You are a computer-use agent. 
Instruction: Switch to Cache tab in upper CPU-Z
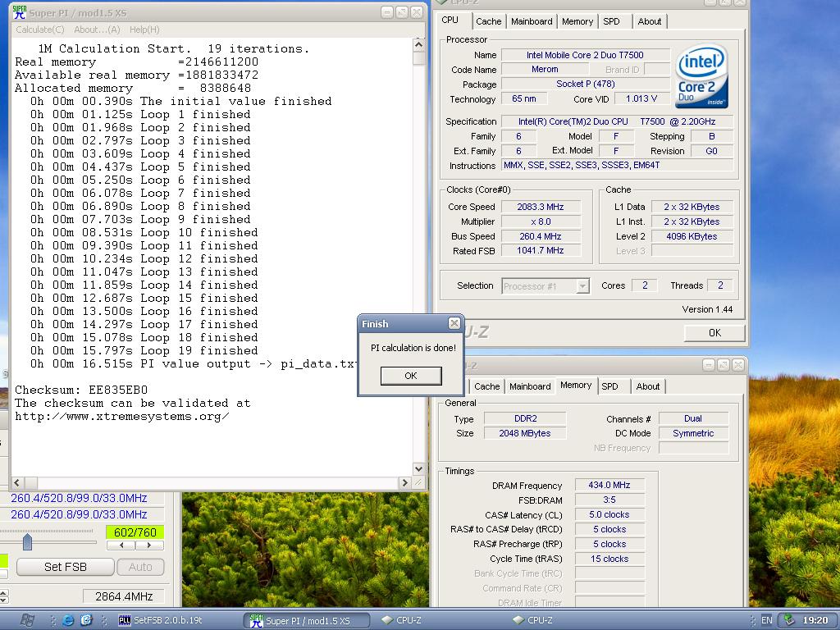click(x=489, y=21)
